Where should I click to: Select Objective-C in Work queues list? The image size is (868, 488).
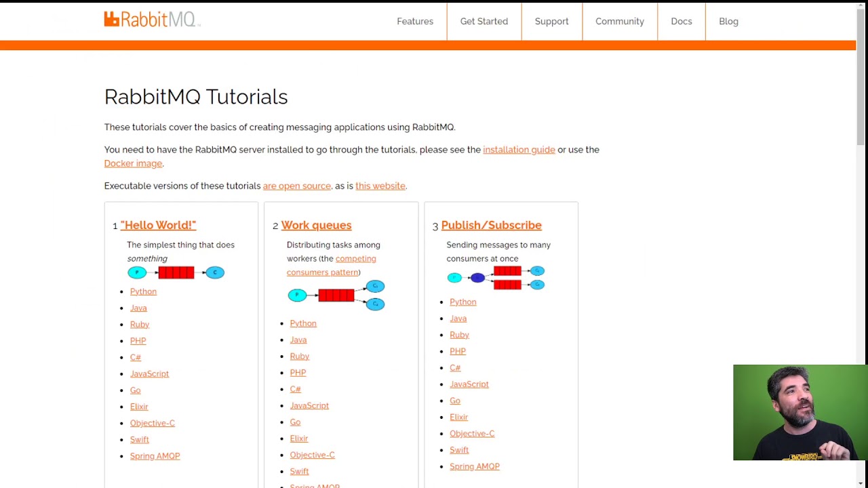click(313, 455)
